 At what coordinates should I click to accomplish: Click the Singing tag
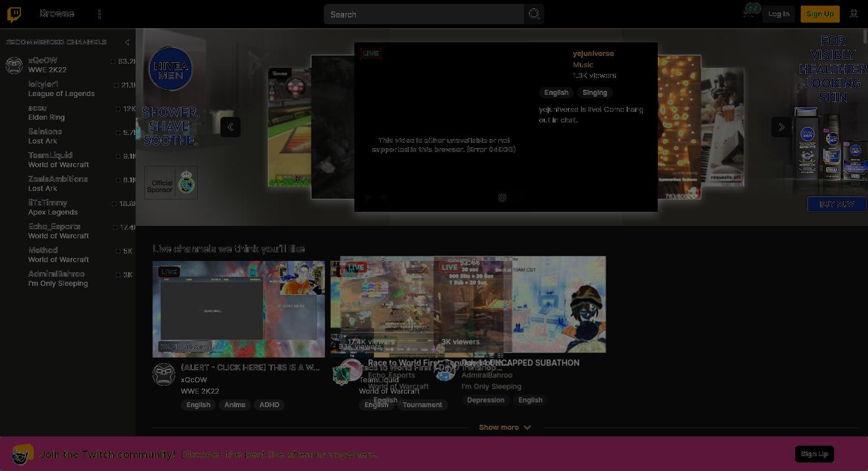point(594,93)
